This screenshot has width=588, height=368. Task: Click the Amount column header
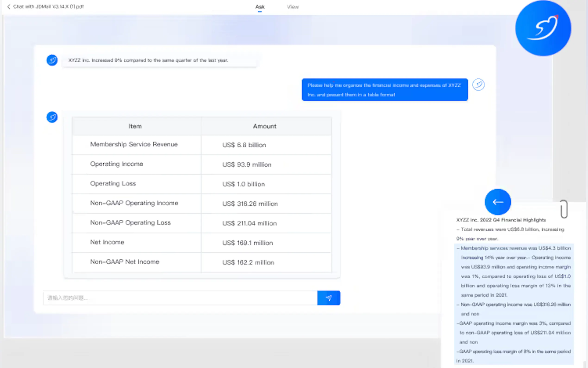point(264,126)
